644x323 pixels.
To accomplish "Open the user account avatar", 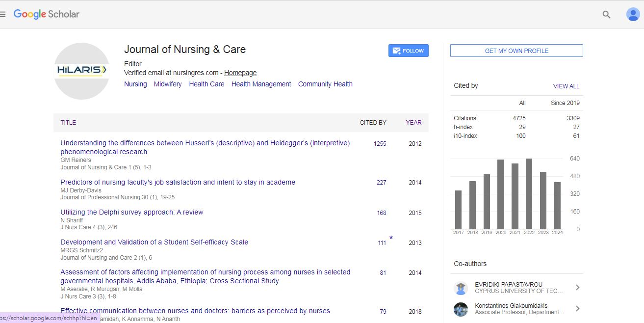I will 633,15.
